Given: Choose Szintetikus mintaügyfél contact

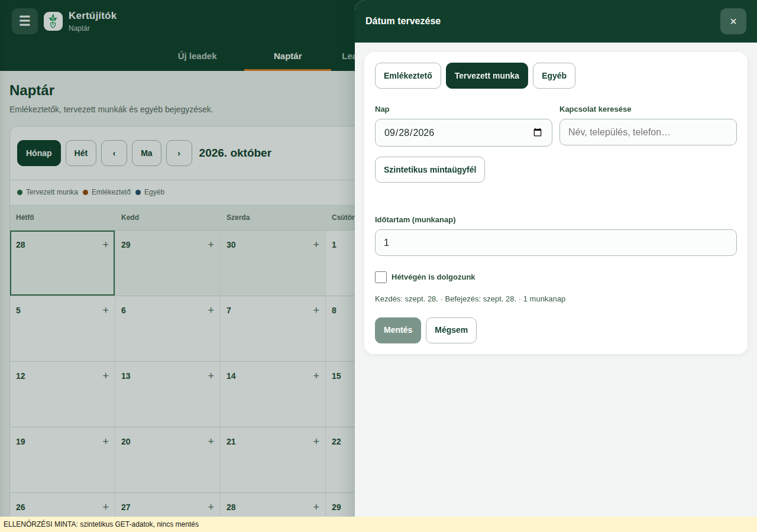Looking at the screenshot, I should (x=430, y=170).
